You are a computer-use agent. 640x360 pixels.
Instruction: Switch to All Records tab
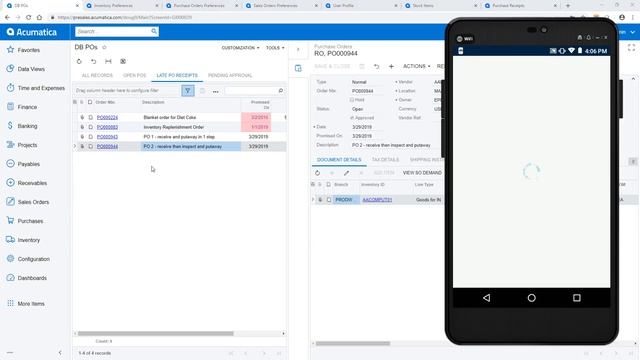(97, 76)
